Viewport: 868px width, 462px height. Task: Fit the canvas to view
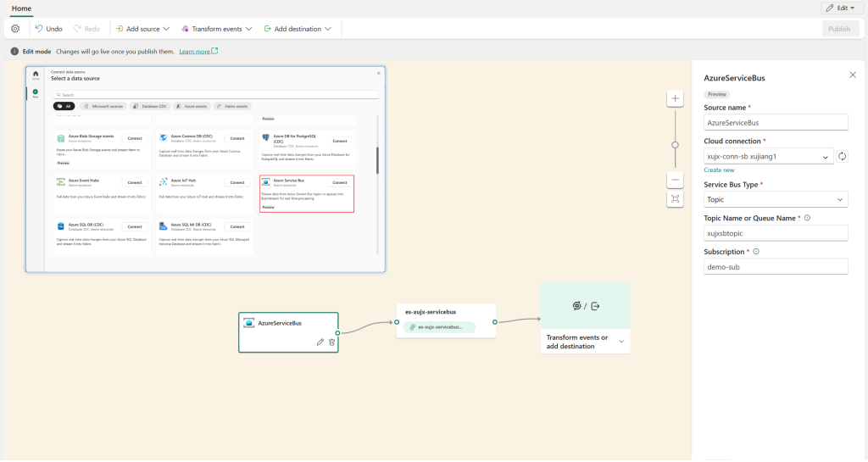(x=675, y=199)
